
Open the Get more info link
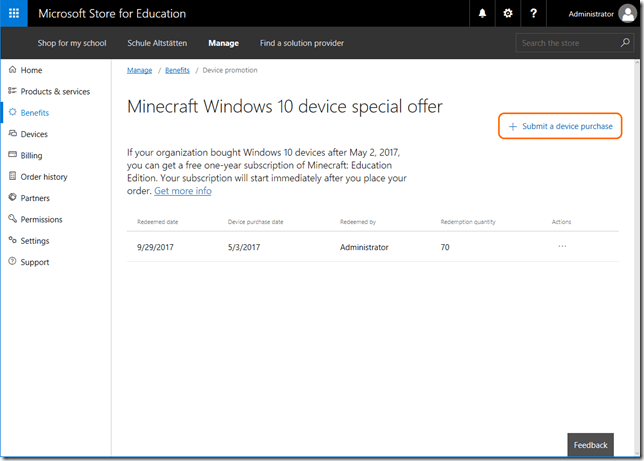point(182,191)
